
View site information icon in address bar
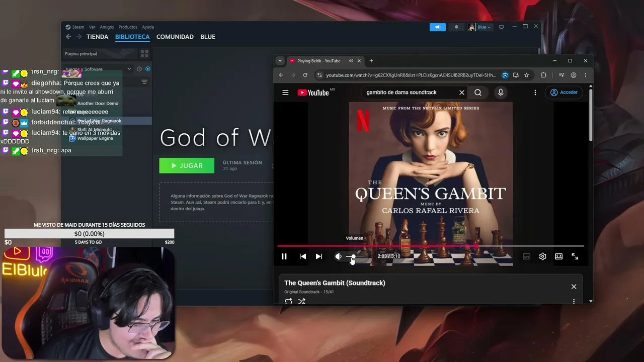[x=319, y=75]
